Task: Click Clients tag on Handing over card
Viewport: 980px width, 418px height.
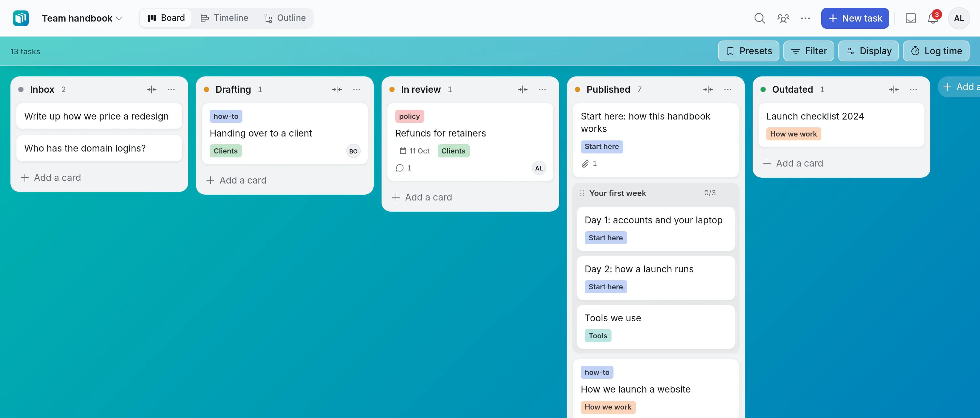Action: pos(226,151)
